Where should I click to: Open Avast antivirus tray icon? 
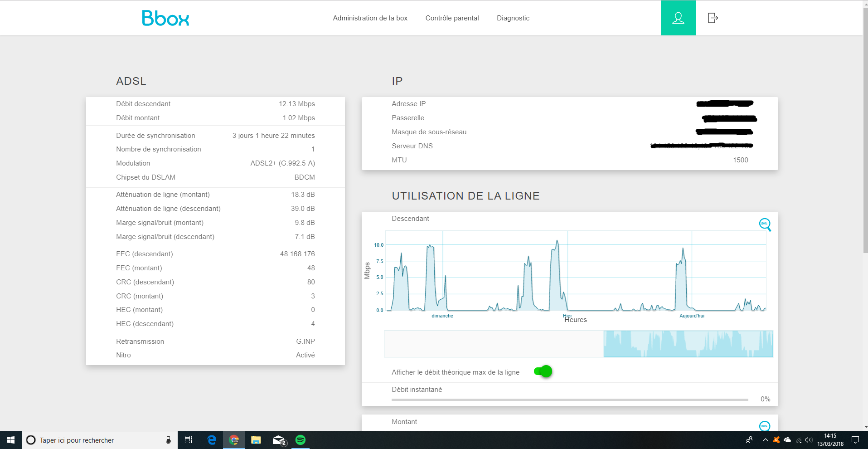pyautogui.click(x=776, y=440)
